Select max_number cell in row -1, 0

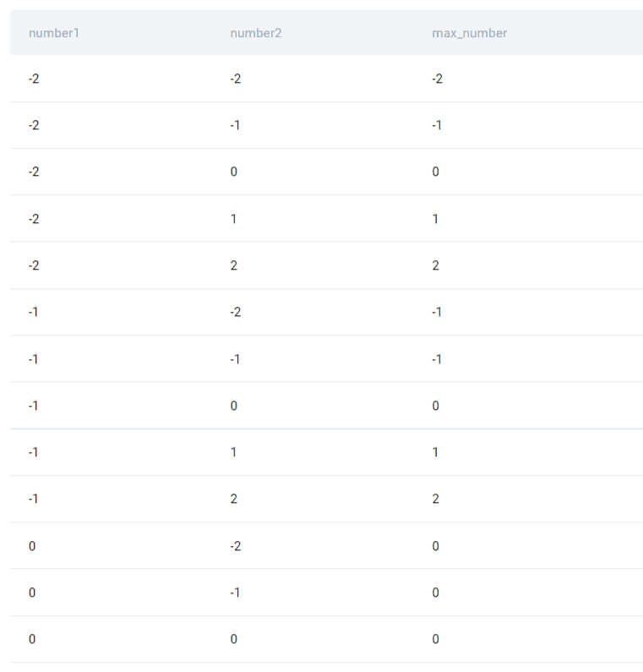tap(436, 406)
